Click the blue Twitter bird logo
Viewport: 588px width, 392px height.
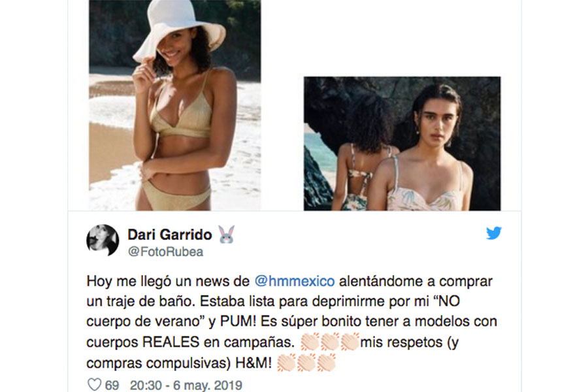click(493, 233)
